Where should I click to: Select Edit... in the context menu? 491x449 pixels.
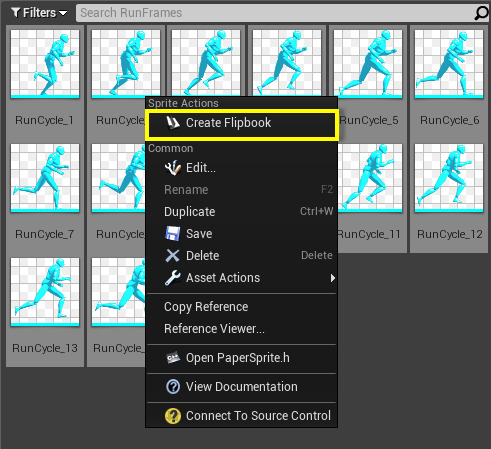pyautogui.click(x=242, y=168)
